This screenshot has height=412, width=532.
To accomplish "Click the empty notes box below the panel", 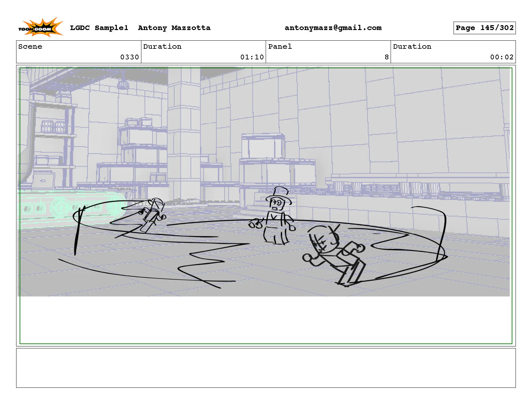I will [266, 368].
